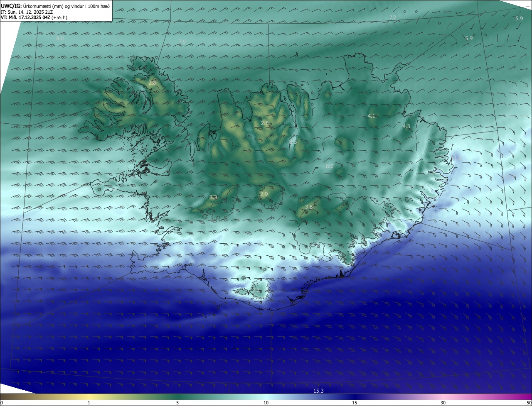Click the 15.3 value above the color scale
The height and width of the screenshot is (406, 532).
(x=318, y=391)
